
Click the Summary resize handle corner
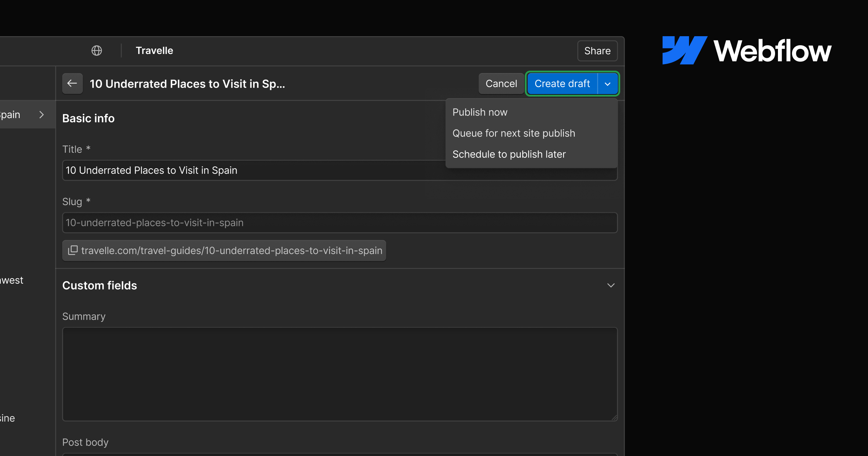(614, 418)
